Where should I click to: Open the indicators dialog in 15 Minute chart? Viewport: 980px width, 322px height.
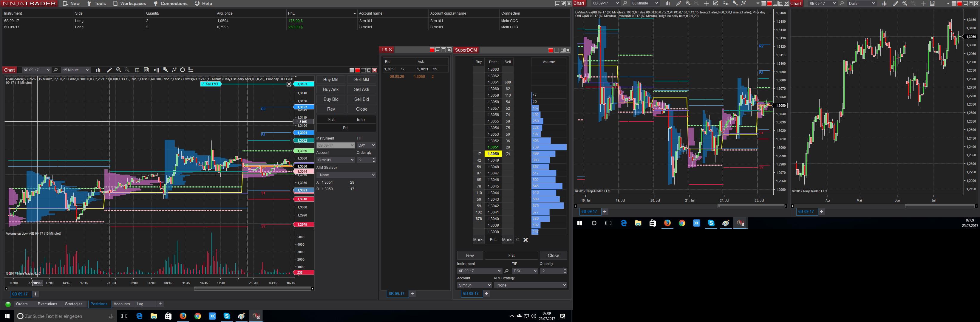pos(166,70)
